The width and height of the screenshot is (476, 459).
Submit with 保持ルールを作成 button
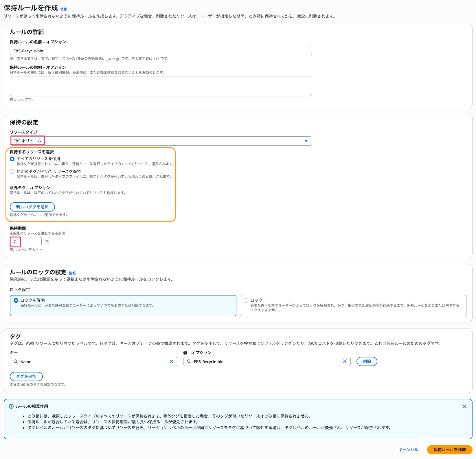coord(449,450)
